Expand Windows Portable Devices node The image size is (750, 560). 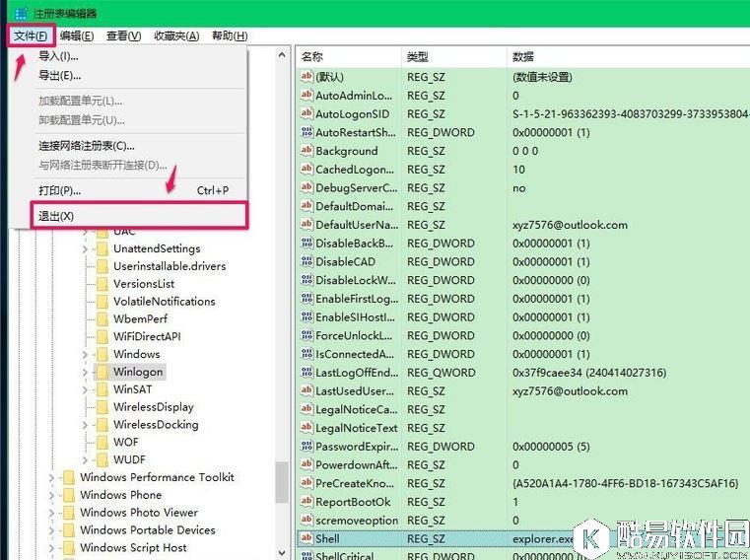pyautogui.click(x=51, y=530)
